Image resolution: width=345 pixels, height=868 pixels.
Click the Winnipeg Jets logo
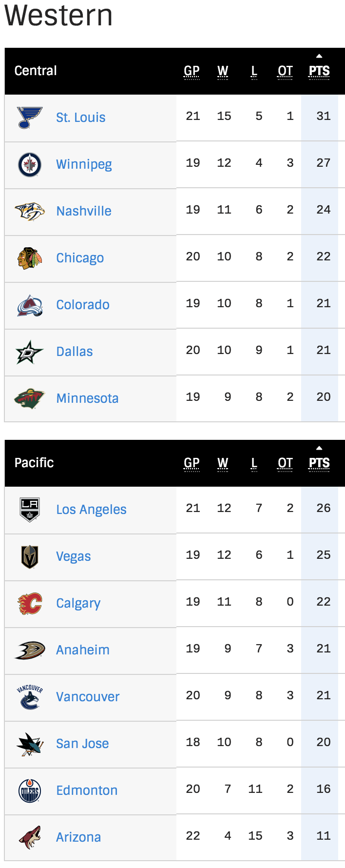coord(30,164)
